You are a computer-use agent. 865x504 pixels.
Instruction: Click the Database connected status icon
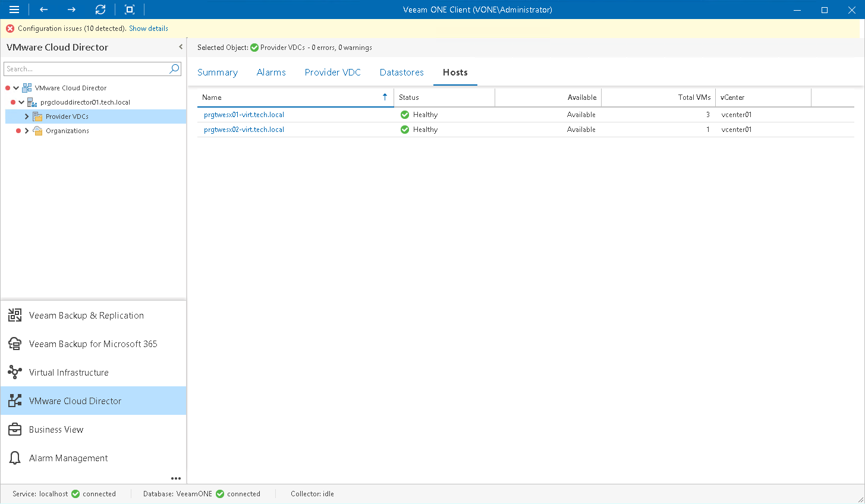click(x=220, y=494)
